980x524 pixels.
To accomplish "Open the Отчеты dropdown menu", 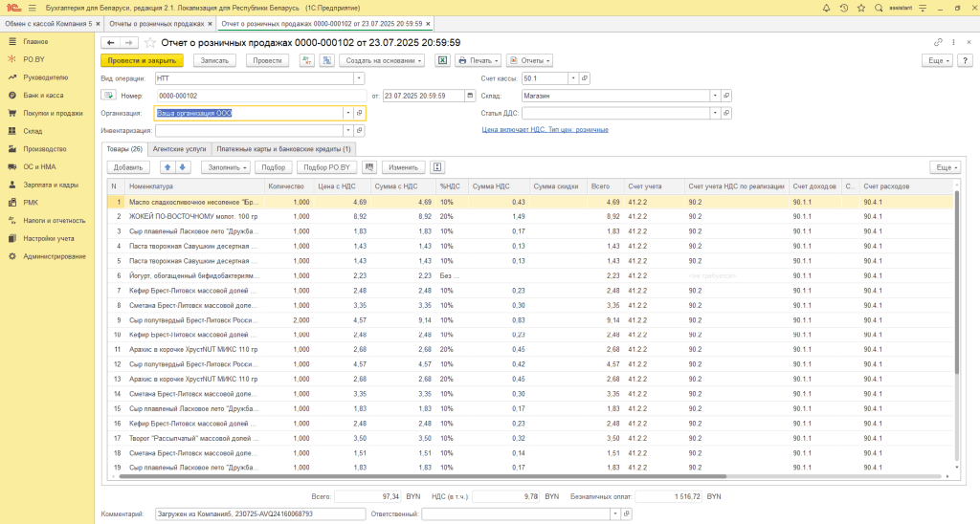I will pyautogui.click(x=530, y=60).
